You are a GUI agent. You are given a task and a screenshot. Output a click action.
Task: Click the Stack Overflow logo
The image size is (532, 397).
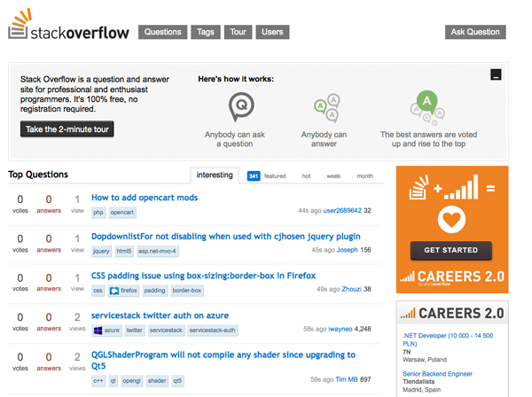point(68,25)
